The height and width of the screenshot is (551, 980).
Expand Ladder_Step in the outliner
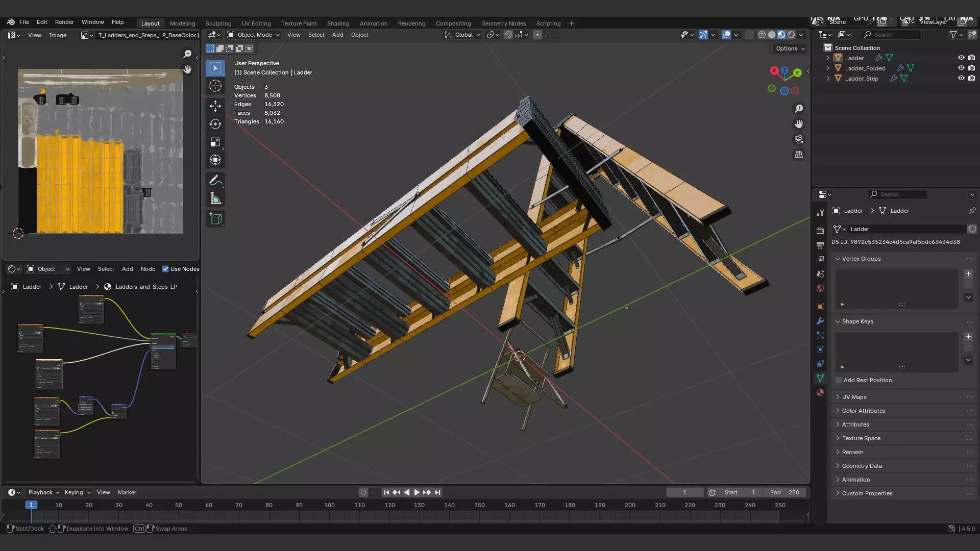tap(828, 79)
